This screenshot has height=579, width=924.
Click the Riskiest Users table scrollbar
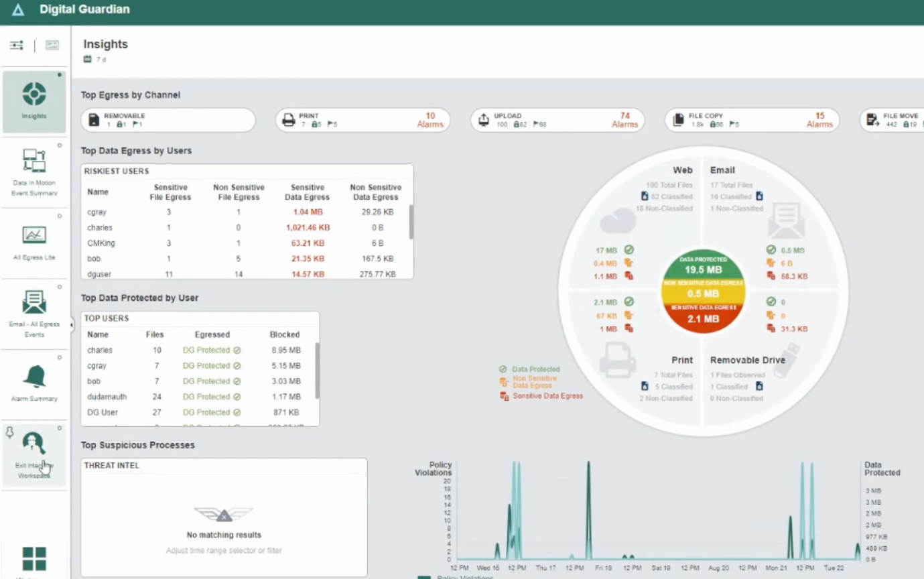coord(411,222)
